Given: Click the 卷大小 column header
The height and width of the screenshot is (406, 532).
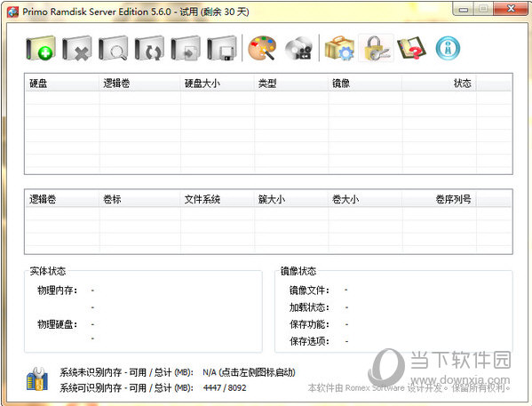Looking at the screenshot, I should 365,199.
